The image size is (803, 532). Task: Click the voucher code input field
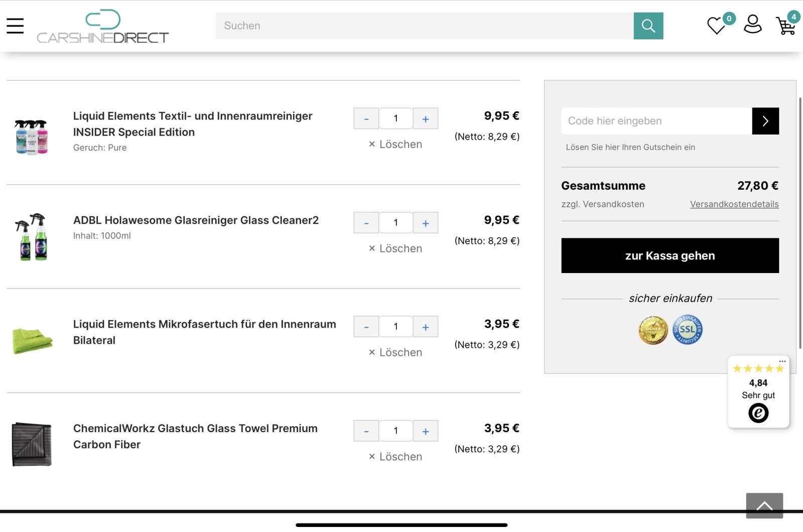point(656,121)
